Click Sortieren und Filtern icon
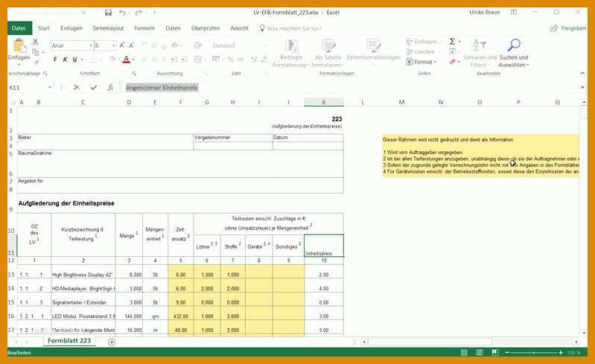The width and height of the screenshot is (595, 364). coord(480,45)
